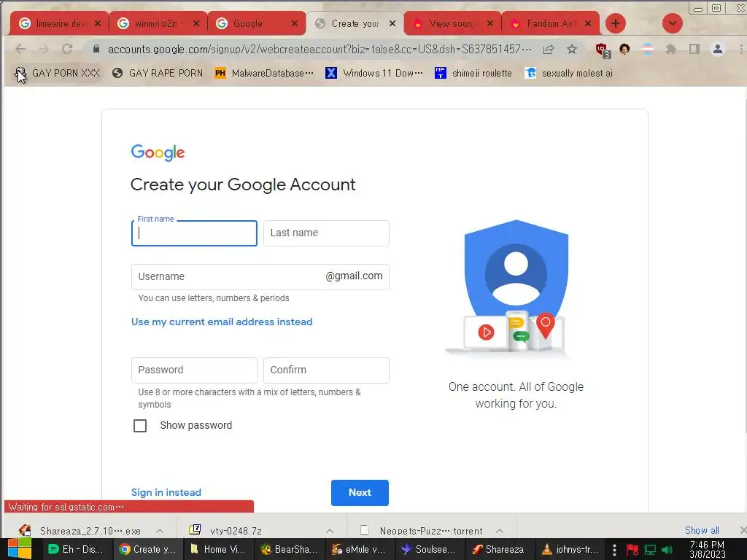
Task: Click Show all downloads link
Action: [702, 530]
